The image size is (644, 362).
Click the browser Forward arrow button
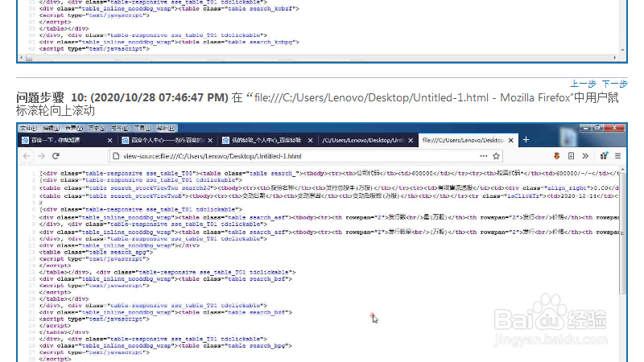click(42, 156)
